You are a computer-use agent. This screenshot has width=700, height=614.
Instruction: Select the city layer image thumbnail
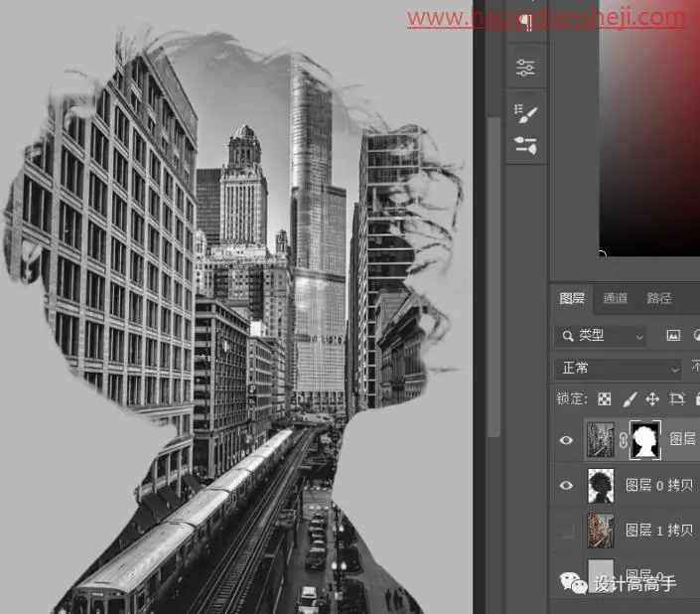coord(600,440)
